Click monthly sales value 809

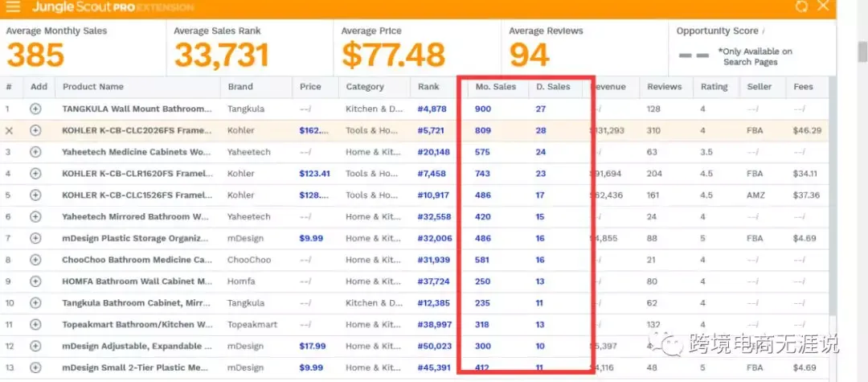pos(483,130)
